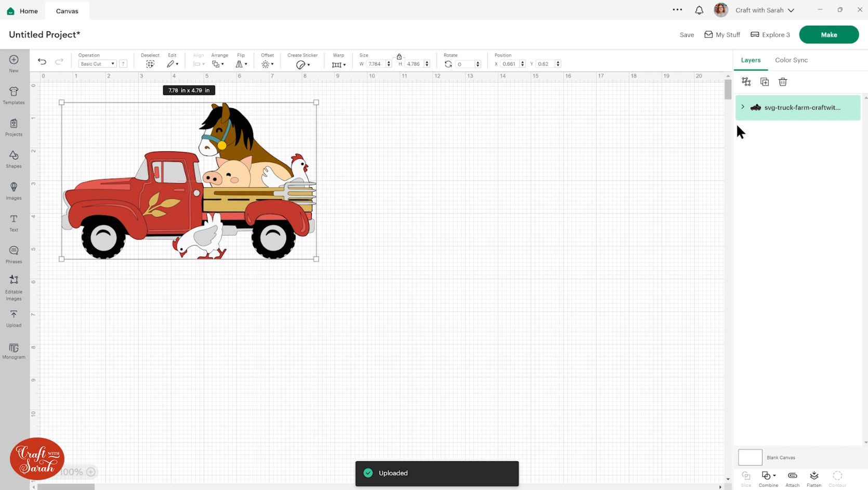Open the Edit dropdown
This screenshot has width=868, height=490.
(173, 64)
